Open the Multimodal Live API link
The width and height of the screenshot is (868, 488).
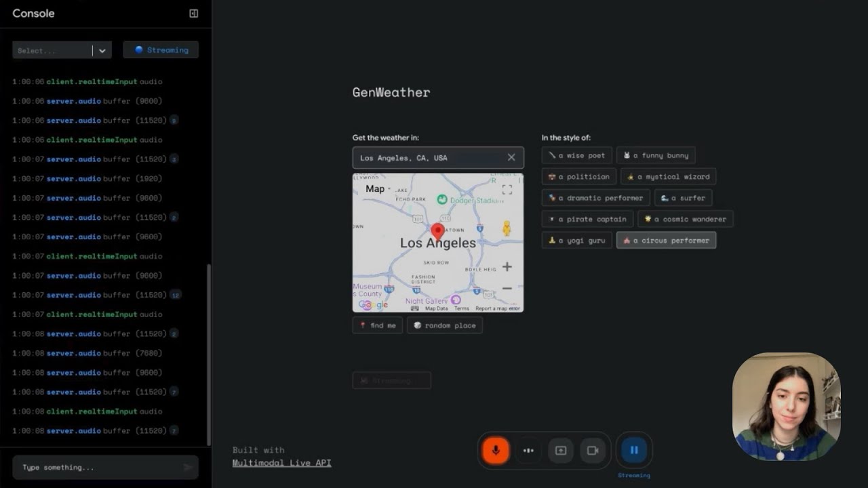pos(281,463)
